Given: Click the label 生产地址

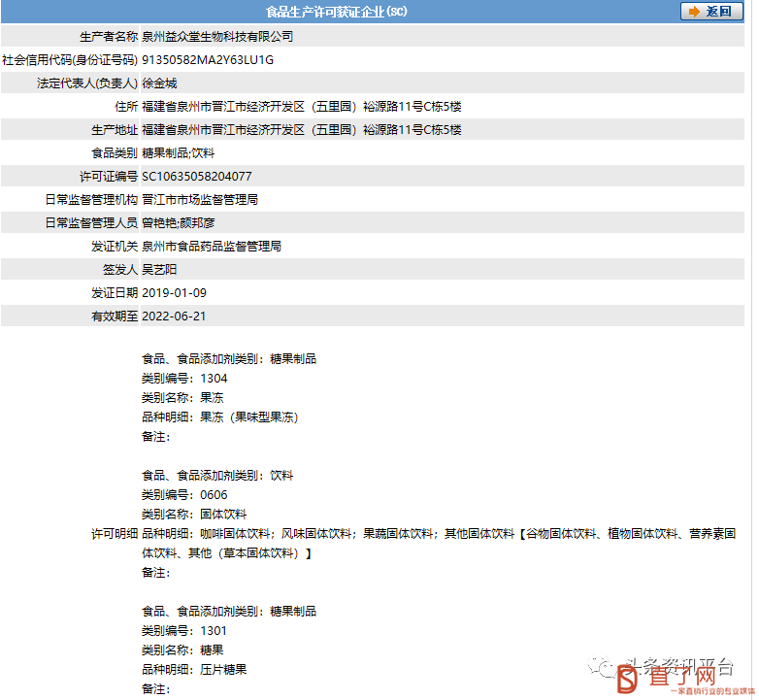Looking at the screenshot, I should tap(115, 130).
